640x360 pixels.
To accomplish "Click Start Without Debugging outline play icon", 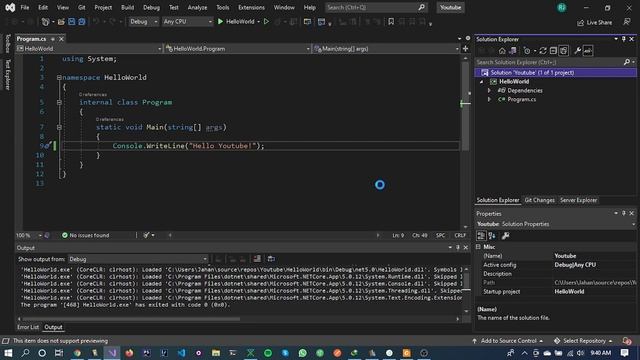I will pyautogui.click(x=266, y=21).
